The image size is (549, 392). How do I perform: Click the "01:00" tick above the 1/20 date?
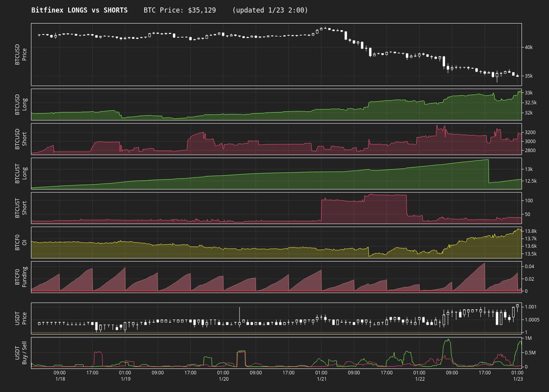click(223, 373)
